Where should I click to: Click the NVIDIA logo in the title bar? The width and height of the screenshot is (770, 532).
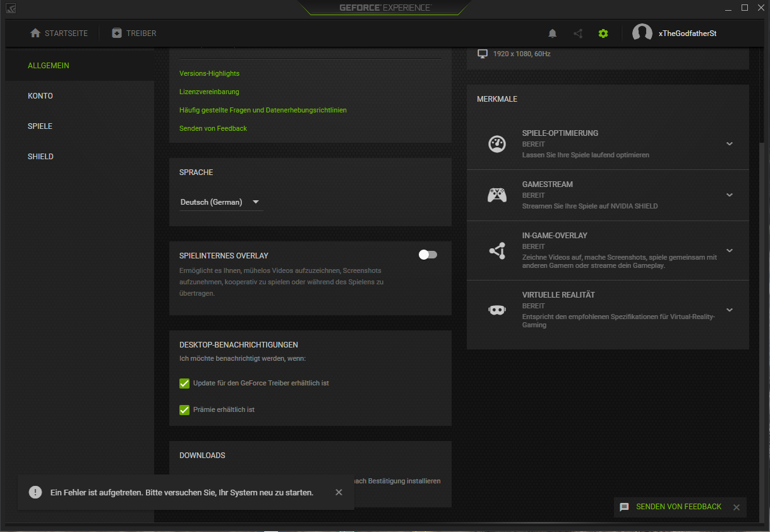click(11, 8)
